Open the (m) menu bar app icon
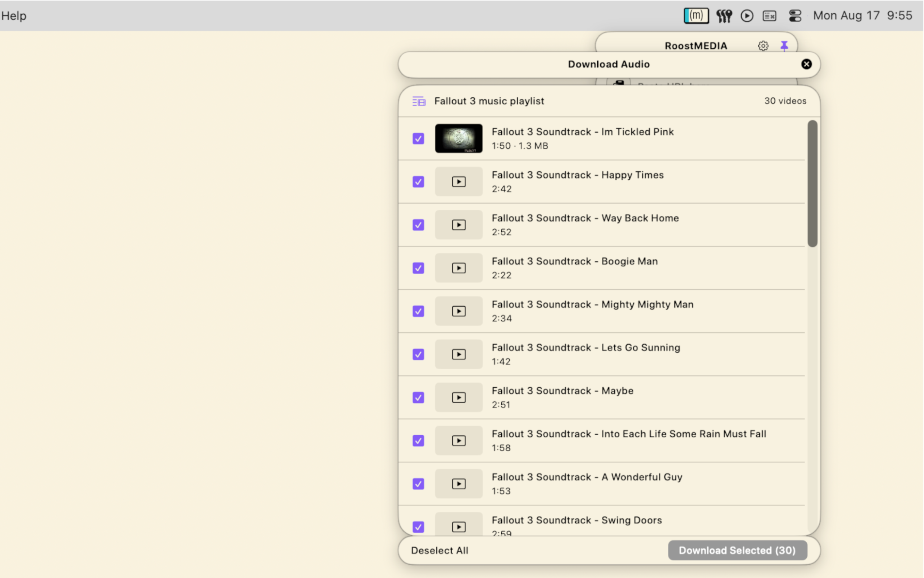Screen dimensions: 924x578 696,16
